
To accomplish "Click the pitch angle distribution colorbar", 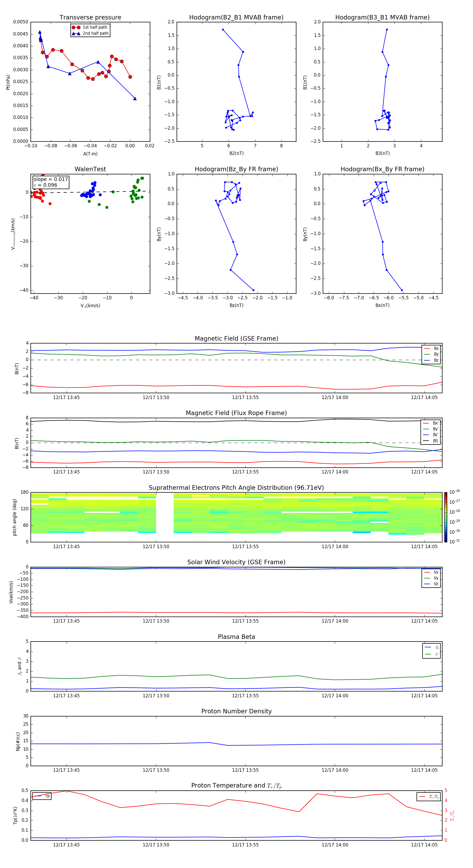I will [x=446, y=517].
